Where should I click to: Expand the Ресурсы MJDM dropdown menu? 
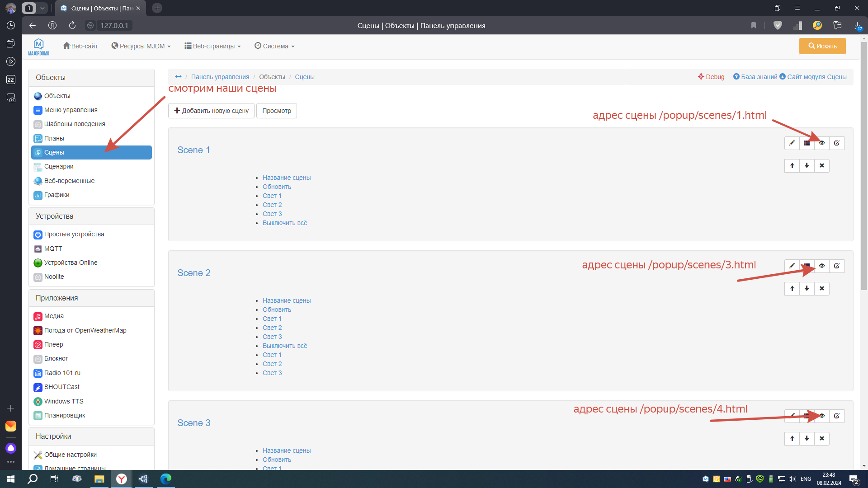pos(141,46)
